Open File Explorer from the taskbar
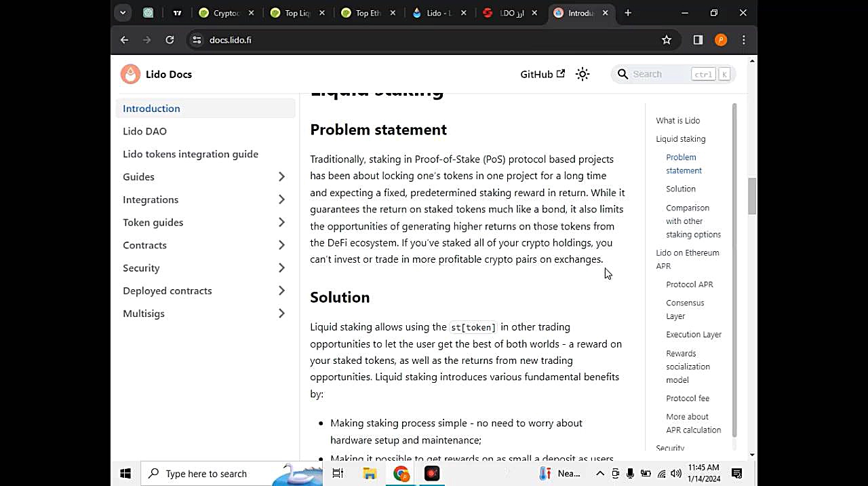This screenshot has width=868, height=486. click(x=370, y=474)
